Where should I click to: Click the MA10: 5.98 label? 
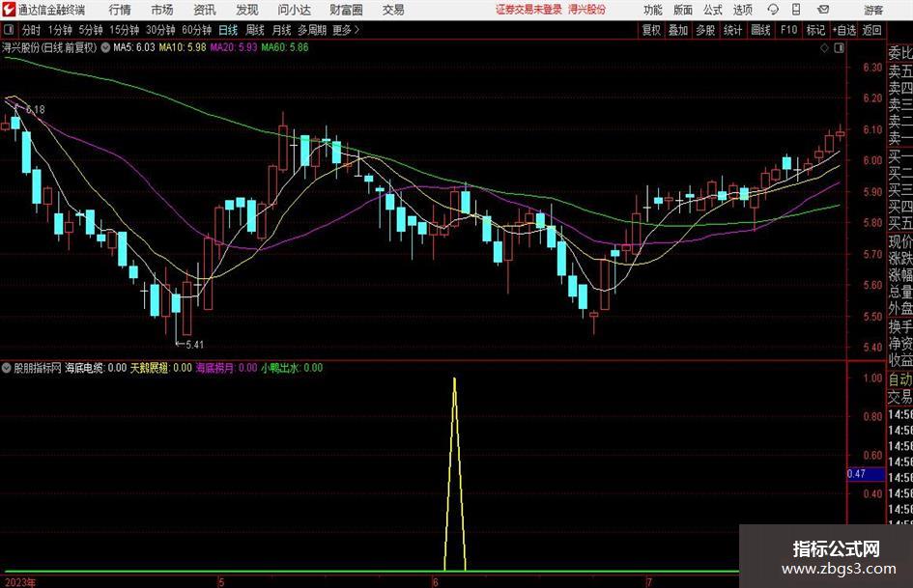tap(183, 47)
